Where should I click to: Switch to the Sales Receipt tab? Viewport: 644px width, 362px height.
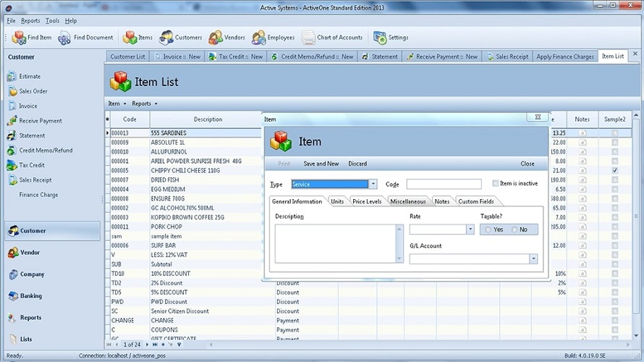pyautogui.click(x=508, y=56)
